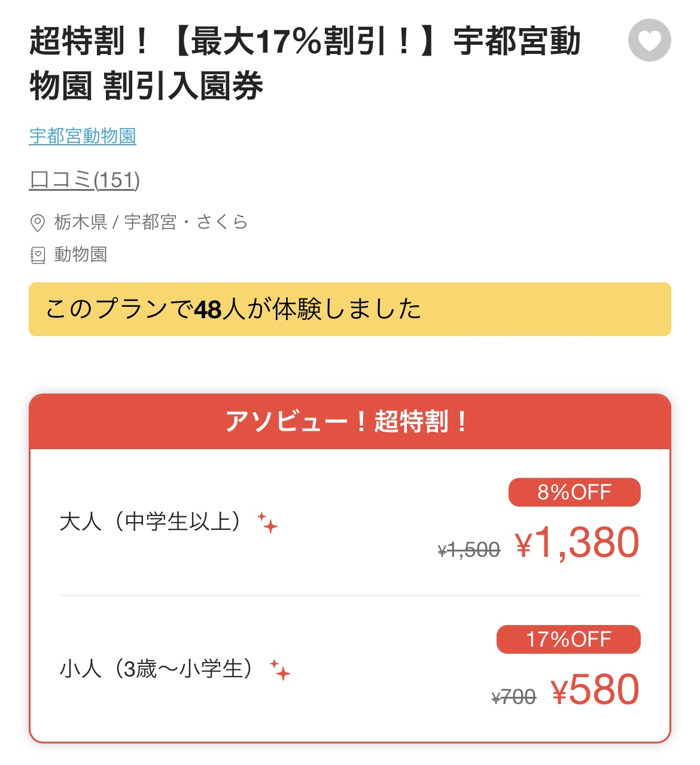Screen dimensions: 700x765
Task: Click the sparkle icon beside 大人 label
Action: (x=267, y=522)
